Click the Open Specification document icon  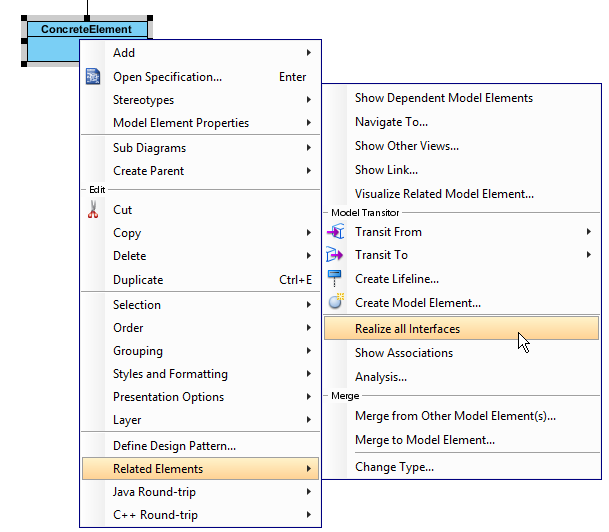93,76
